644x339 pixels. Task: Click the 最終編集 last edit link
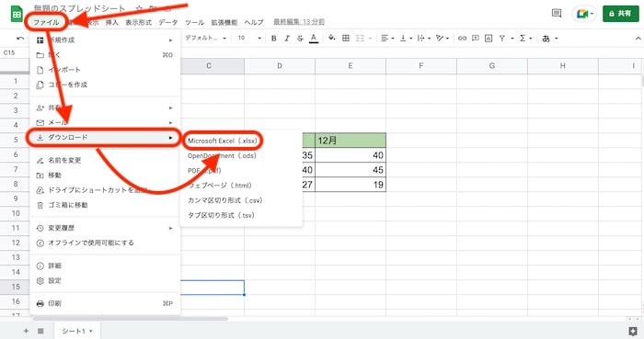(299, 22)
